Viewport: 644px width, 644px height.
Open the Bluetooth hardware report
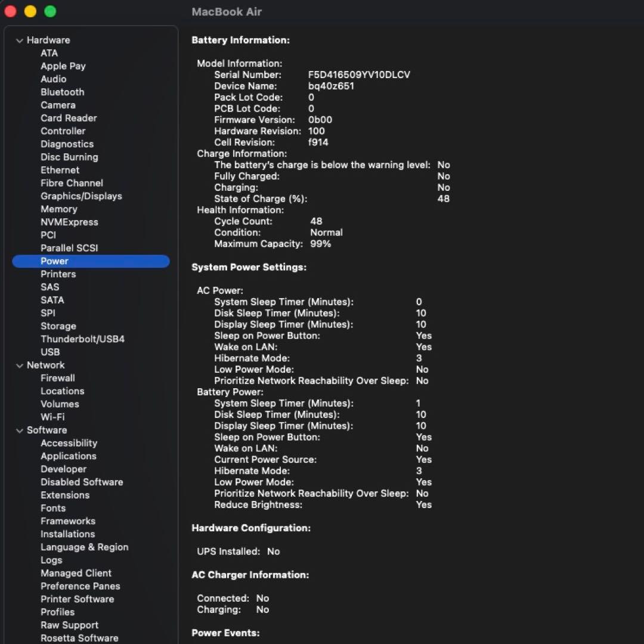tap(62, 92)
